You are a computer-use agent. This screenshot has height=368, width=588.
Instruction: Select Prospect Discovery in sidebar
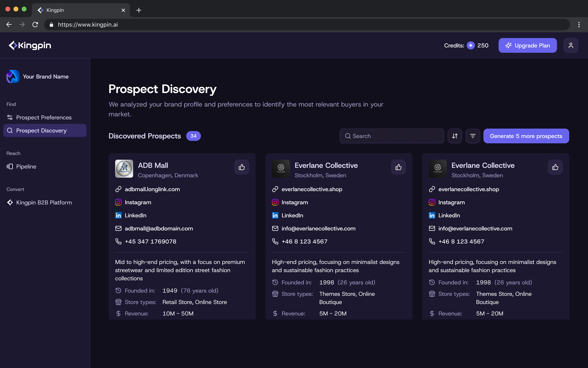pyautogui.click(x=45, y=130)
